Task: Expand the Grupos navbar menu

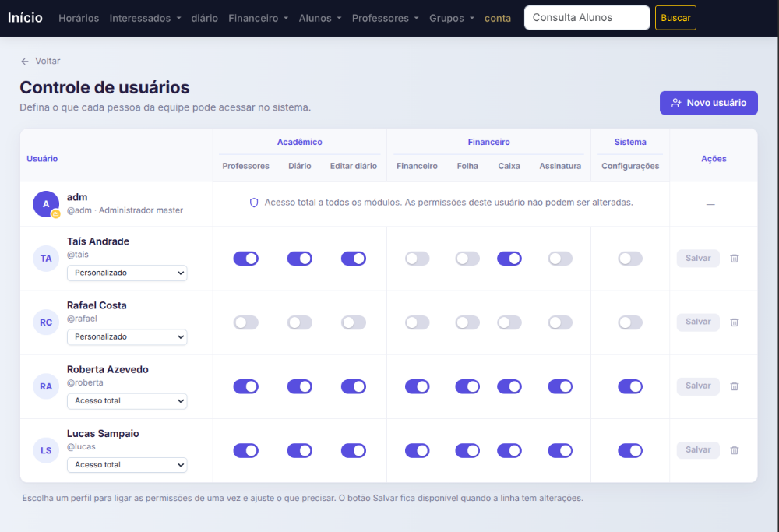Action: click(452, 19)
